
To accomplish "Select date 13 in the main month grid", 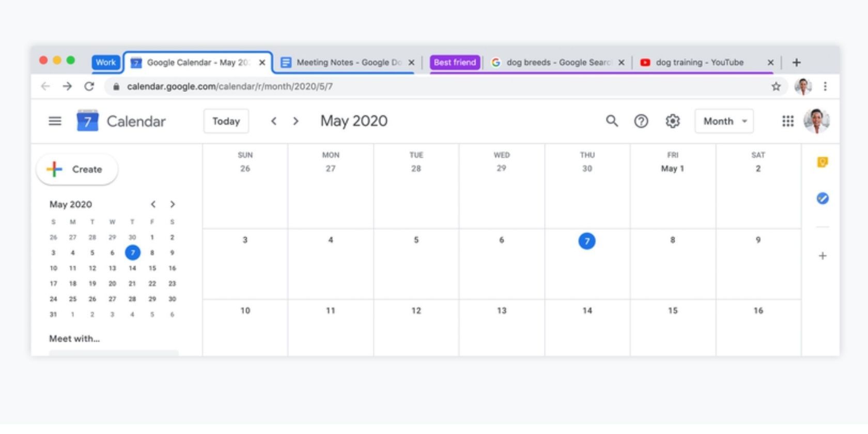I will (x=502, y=311).
